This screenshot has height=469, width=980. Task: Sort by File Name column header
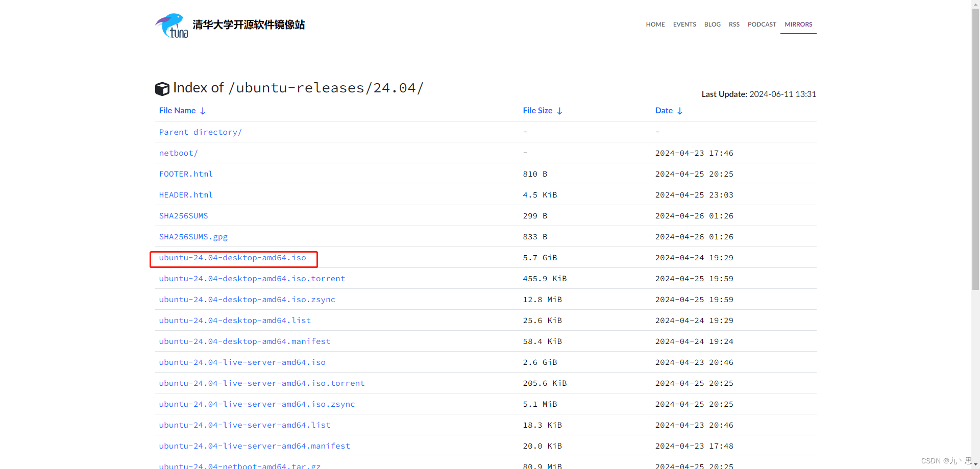coord(177,111)
